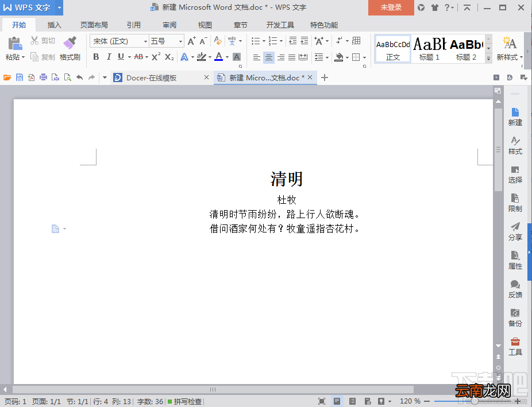Screen dimensions: 532x407
Task: Apply the 标题 1 style
Action: [x=429, y=49]
